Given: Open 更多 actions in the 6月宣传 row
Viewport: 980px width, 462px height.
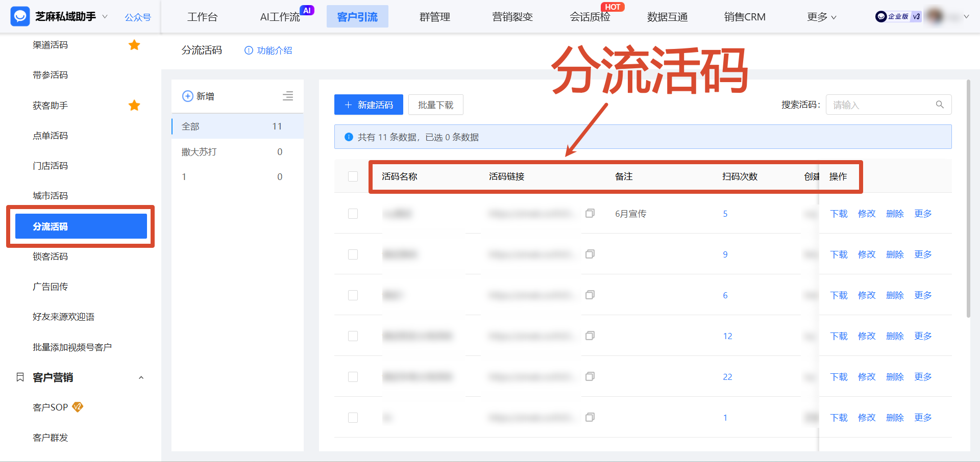Looking at the screenshot, I should tap(923, 214).
